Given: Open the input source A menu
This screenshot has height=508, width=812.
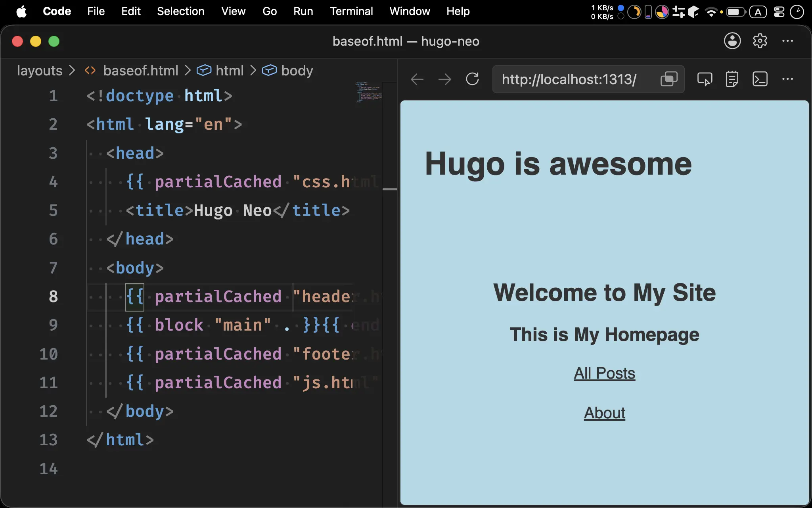Looking at the screenshot, I should tap(758, 12).
